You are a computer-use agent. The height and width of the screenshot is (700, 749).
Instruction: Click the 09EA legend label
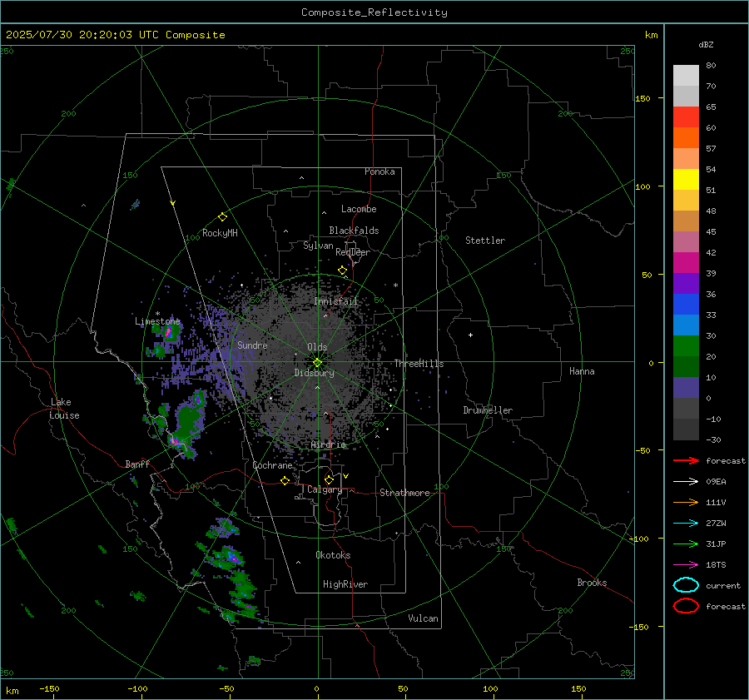coord(716,482)
